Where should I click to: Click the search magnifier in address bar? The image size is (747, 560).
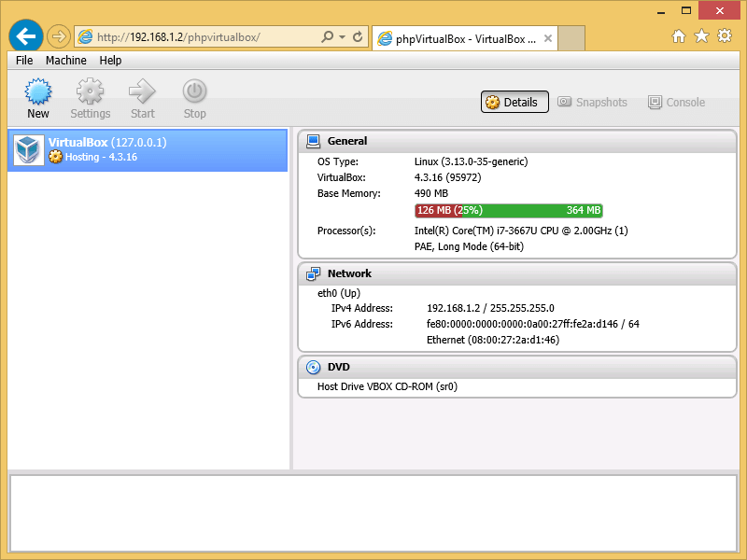coord(328,36)
